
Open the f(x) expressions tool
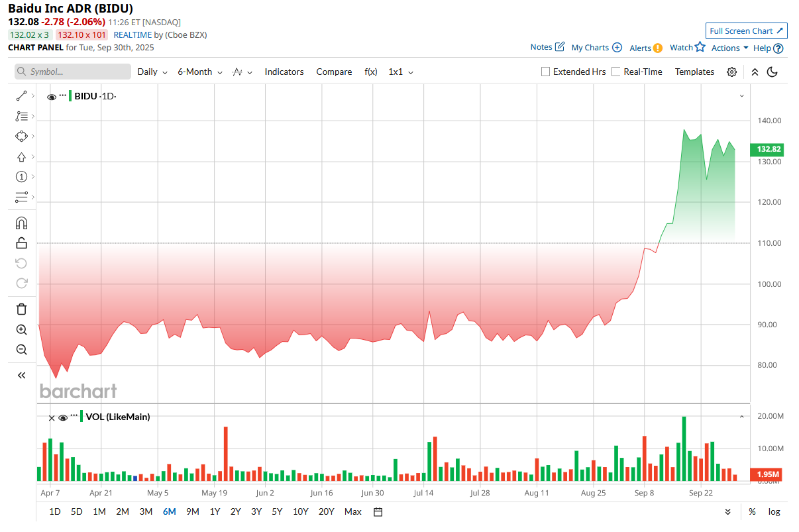pyautogui.click(x=371, y=72)
